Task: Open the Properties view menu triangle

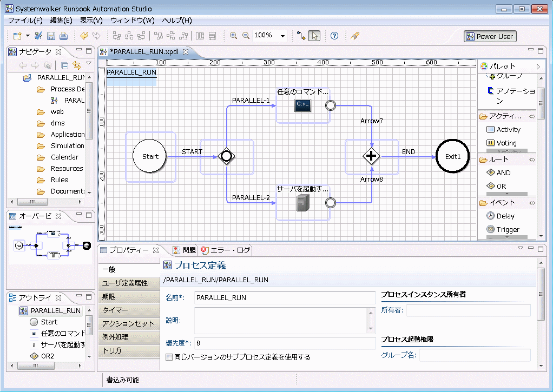Action: point(521,248)
